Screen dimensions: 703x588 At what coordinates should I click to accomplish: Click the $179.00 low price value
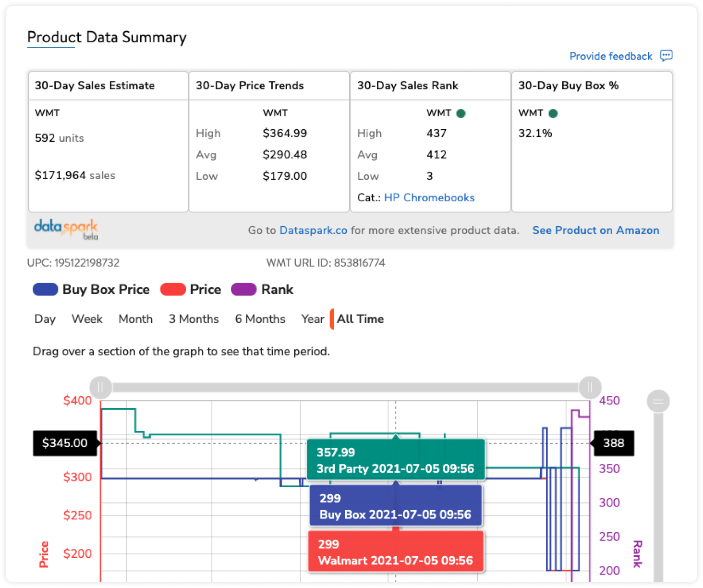[285, 176]
